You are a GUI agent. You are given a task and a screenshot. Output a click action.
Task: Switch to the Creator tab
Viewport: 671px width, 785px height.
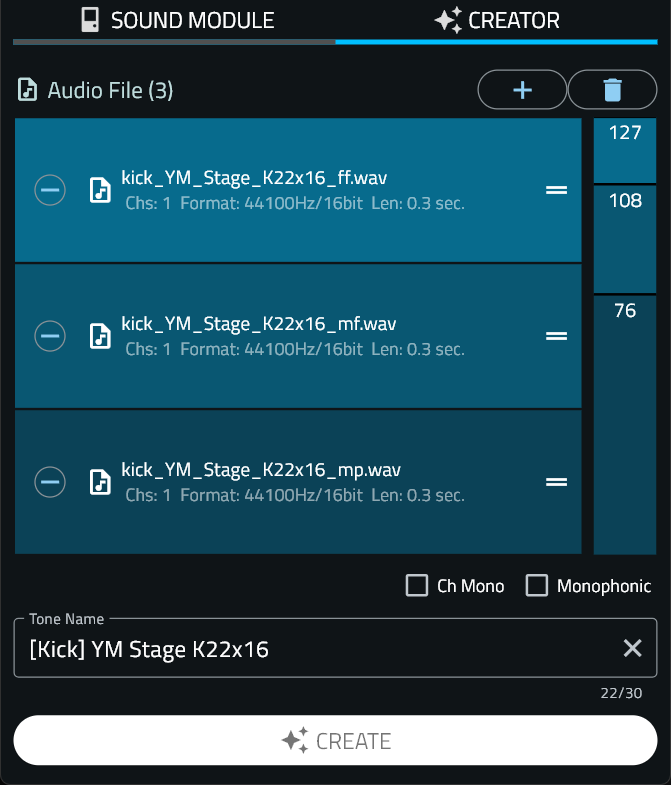(x=497, y=20)
